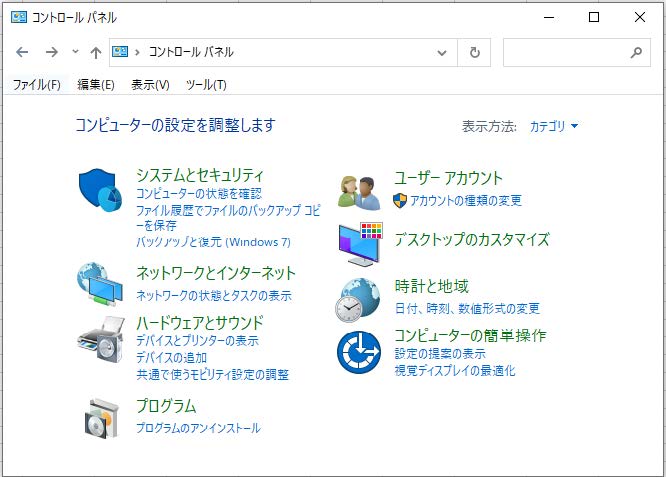Image resolution: width=666 pixels, height=477 pixels.
Task: Close the Control Panel window
Action: (640, 17)
